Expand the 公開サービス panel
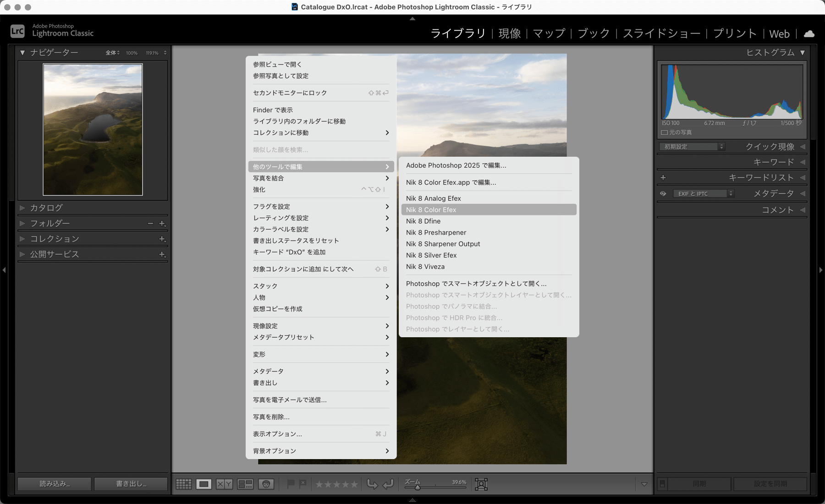Viewport: 825px width, 504px height. click(x=22, y=254)
